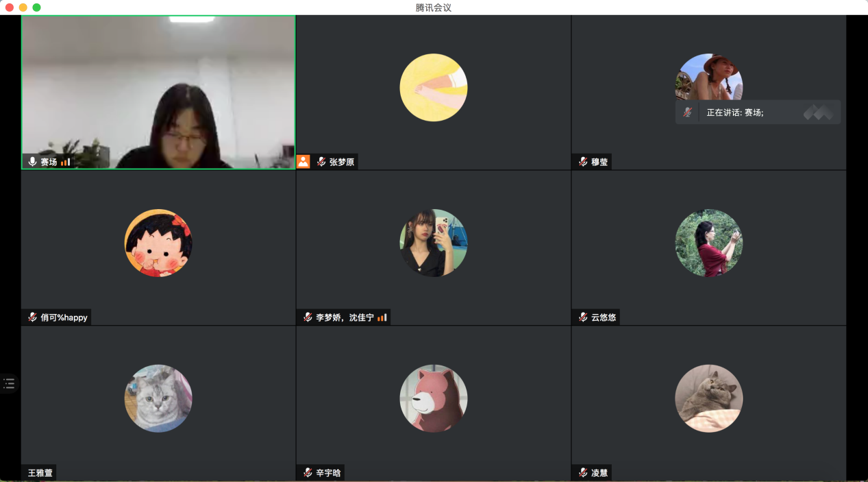Image resolution: width=868 pixels, height=482 pixels.
Task: Click the green fullscreen window button
Action: (37, 8)
